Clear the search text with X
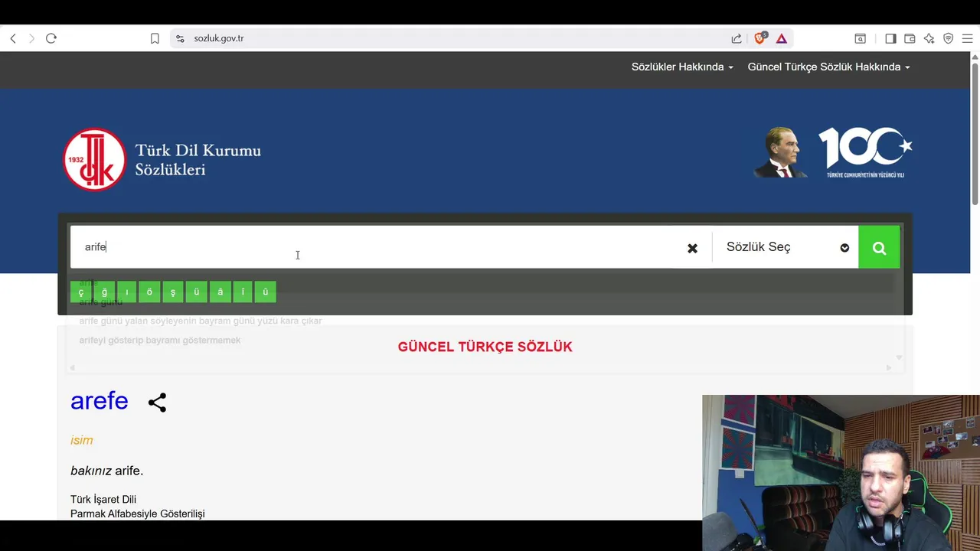This screenshot has width=980, height=551. point(692,248)
